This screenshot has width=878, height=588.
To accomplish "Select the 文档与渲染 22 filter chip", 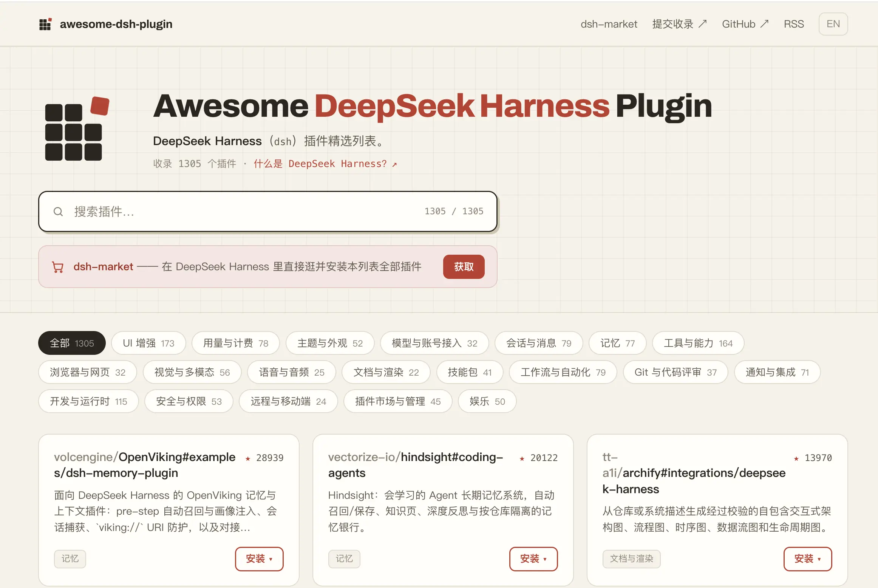I will point(386,372).
